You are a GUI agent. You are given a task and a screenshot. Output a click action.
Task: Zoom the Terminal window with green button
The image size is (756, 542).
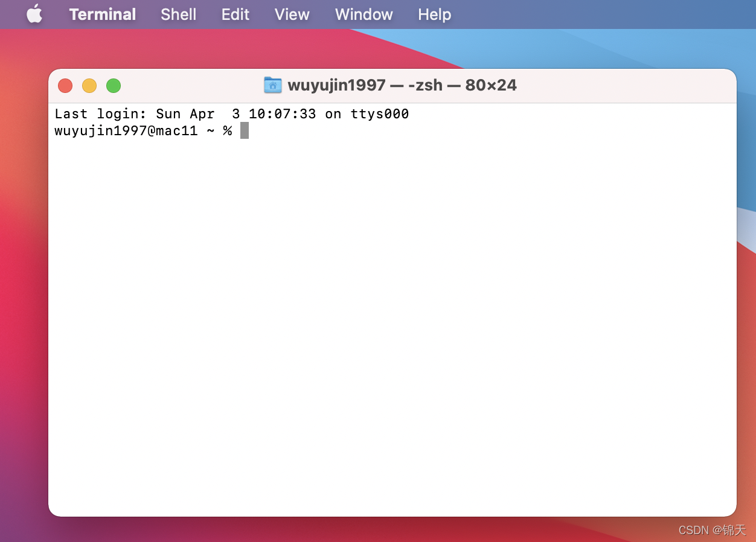pyautogui.click(x=114, y=86)
